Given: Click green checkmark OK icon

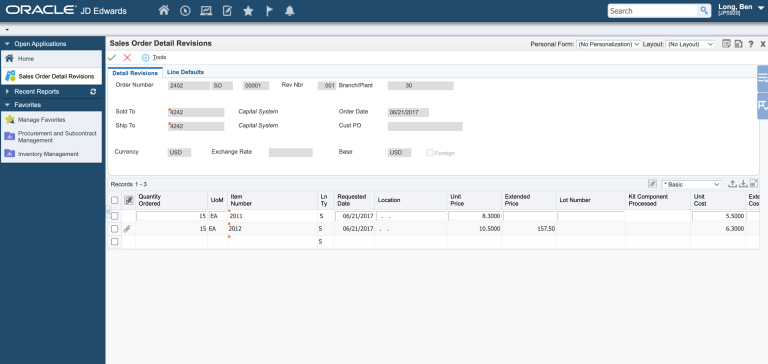Looking at the screenshot, I should (x=112, y=57).
